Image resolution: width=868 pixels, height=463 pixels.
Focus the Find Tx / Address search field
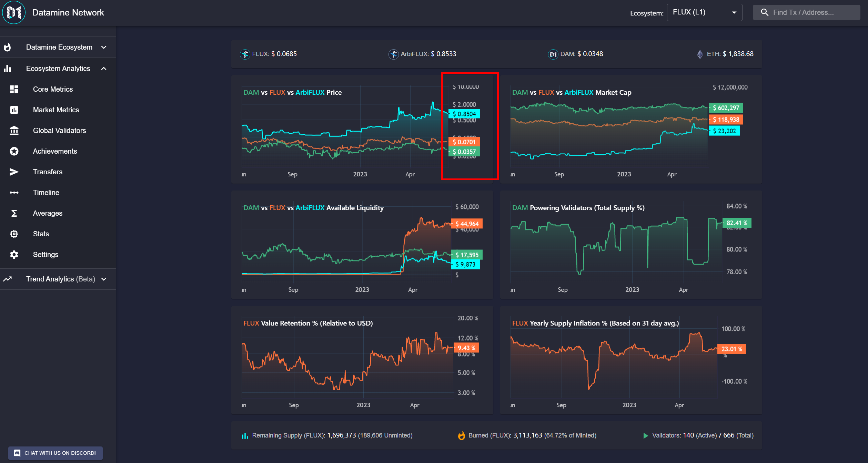(806, 12)
